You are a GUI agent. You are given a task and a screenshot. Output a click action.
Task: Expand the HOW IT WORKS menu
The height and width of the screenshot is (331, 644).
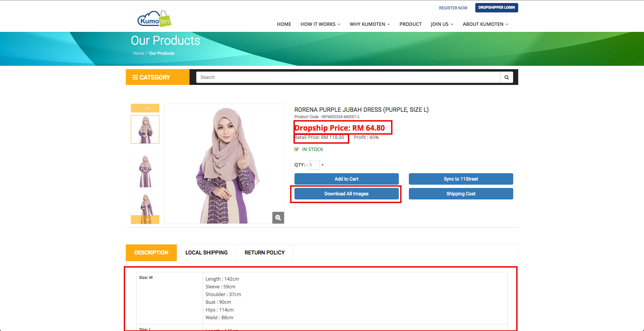(320, 24)
